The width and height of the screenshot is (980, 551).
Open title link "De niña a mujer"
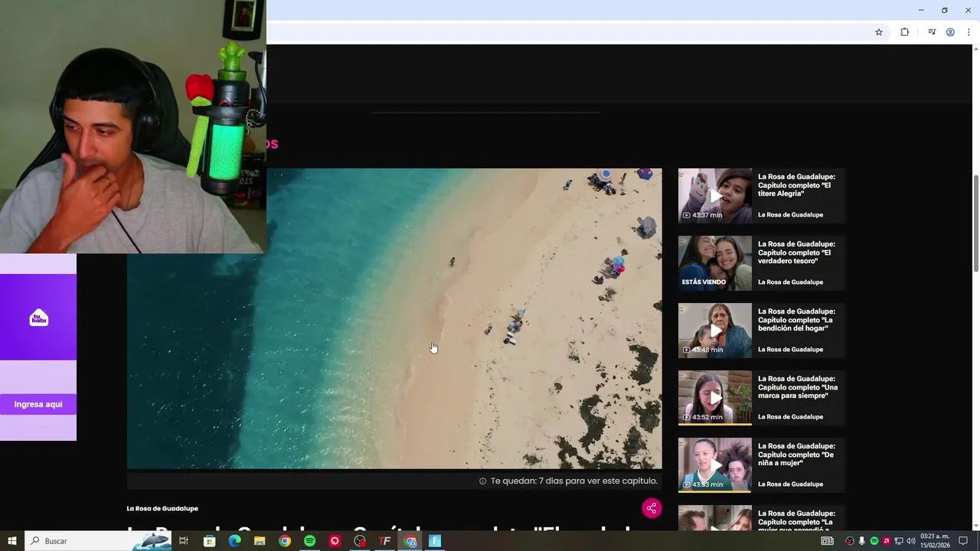click(796, 455)
